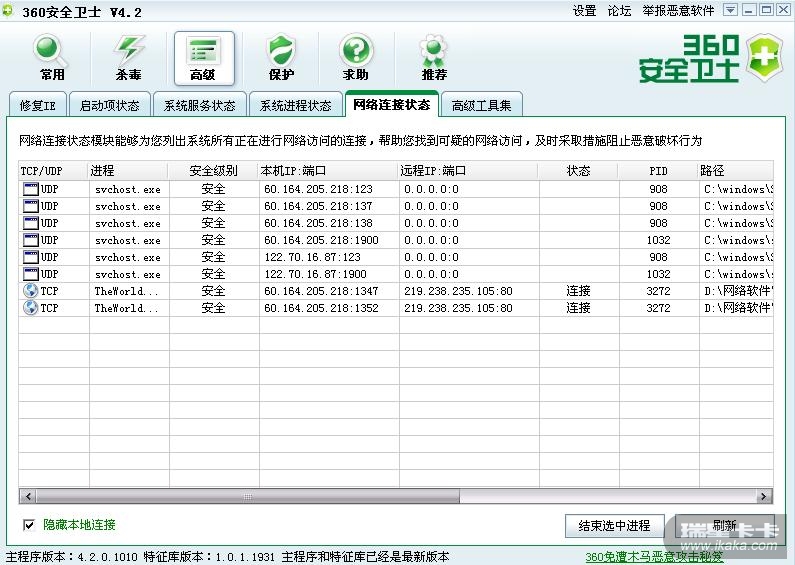This screenshot has width=795, height=565.
Task: Select local address 60.164.205.218:1347
Action: click(x=321, y=291)
